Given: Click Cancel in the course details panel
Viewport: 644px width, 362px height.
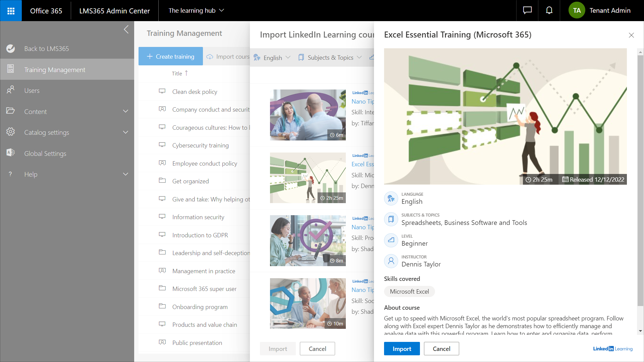Looking at the screenshot, I should coord(441,349).
